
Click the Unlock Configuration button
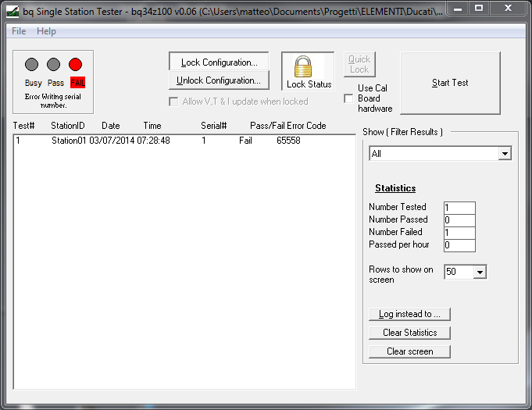pyautogui.click(x=219, y=80)
